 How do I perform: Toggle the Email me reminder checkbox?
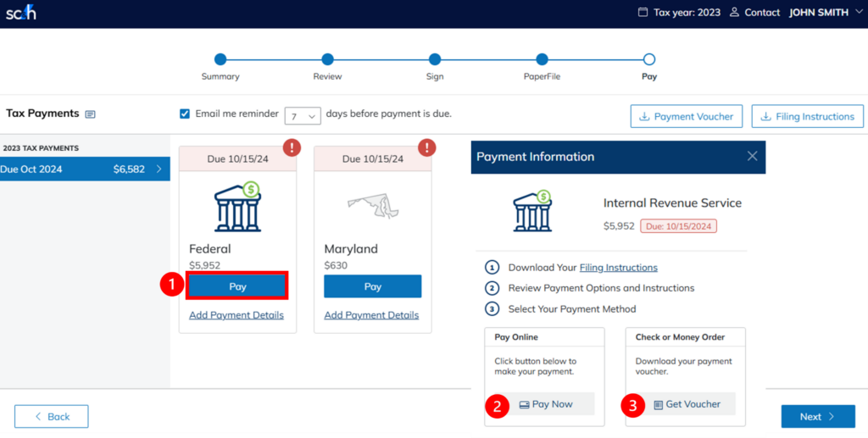point(185,114)
